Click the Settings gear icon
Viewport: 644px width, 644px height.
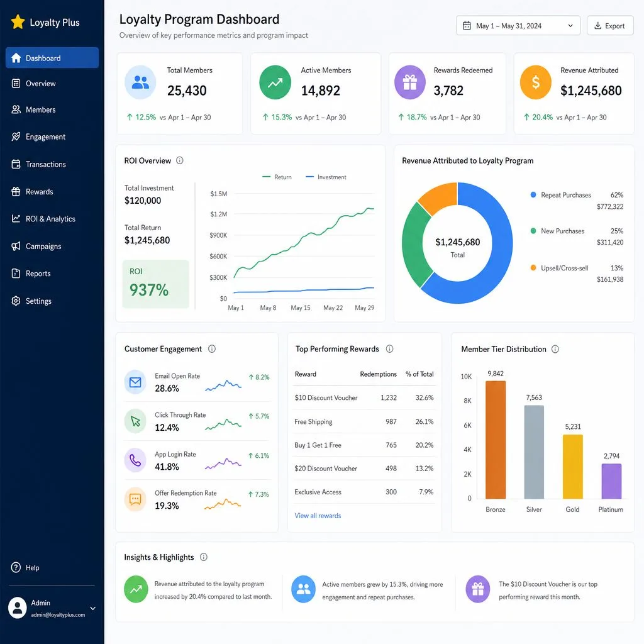coord(16,301)
